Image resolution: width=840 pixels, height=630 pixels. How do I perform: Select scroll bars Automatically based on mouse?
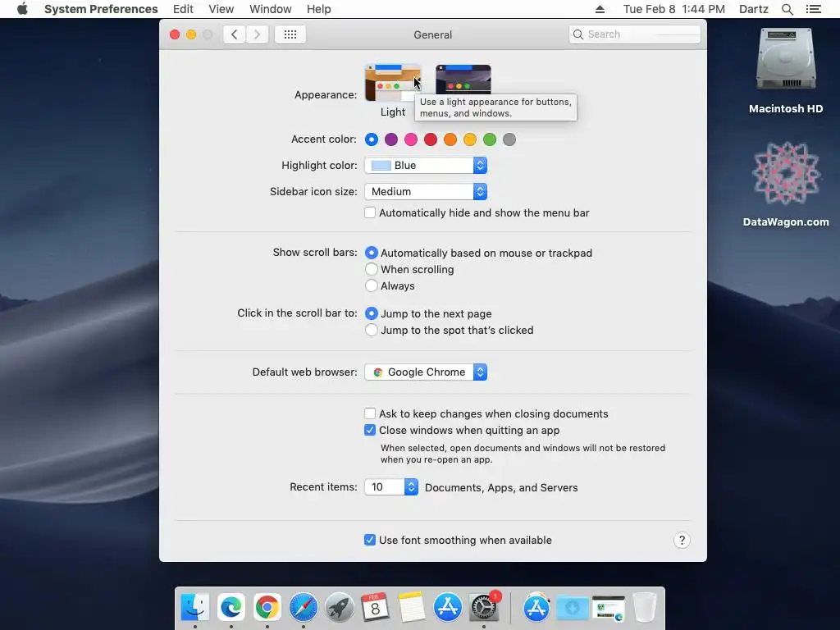click(x=372, y=253)
